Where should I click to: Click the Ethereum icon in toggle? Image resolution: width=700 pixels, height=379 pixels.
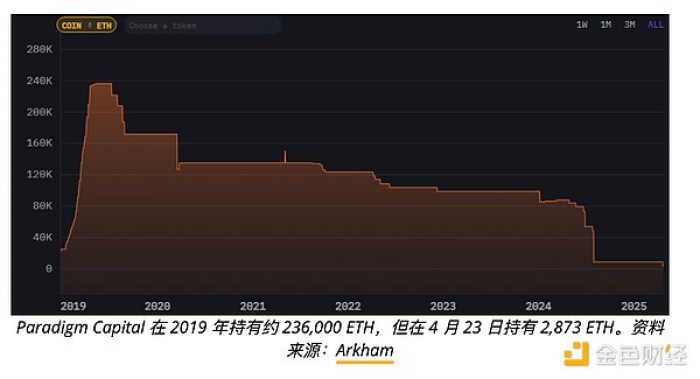[90, 26]
